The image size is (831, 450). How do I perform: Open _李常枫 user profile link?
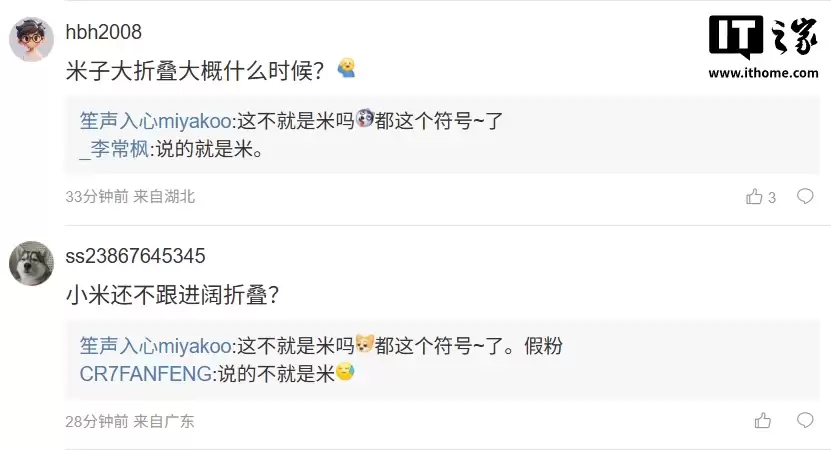[x=113, y=151]
